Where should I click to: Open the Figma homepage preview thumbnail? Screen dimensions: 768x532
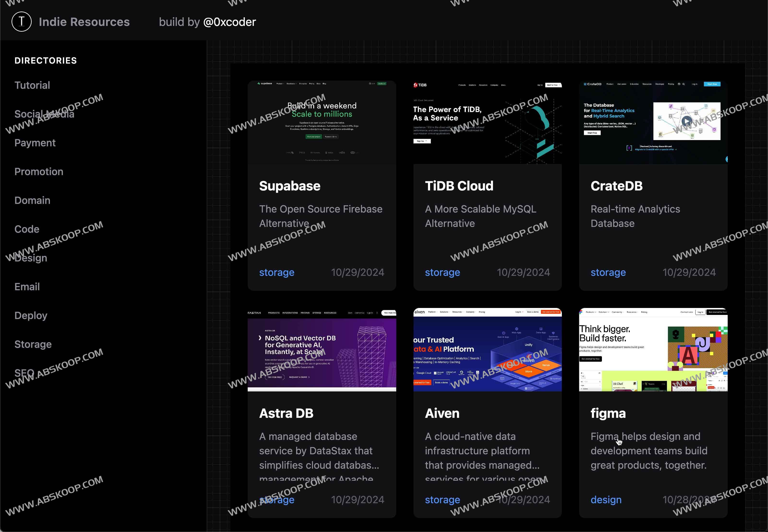[x=653, y=350]
